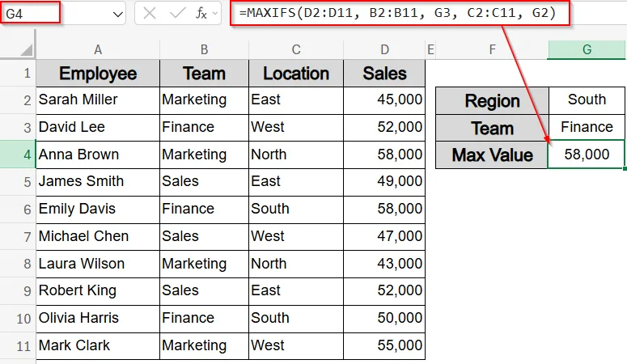Click the 45,000 sales value
The width and height of the screenshot is (627, 364).
point(384,99)
